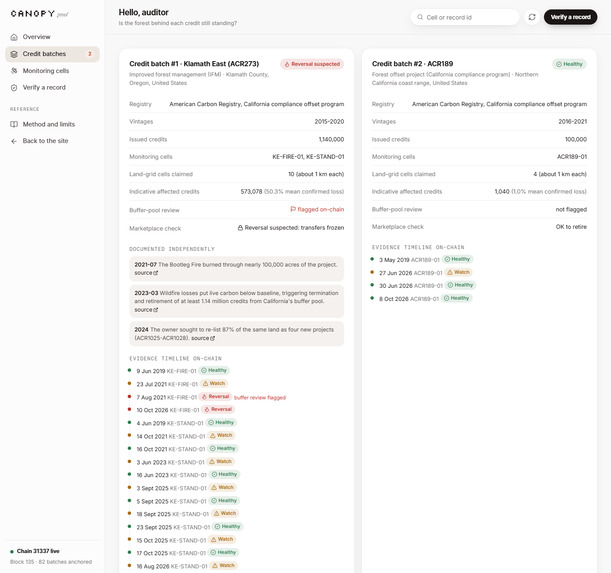Image resolution: width=611 pixels, height=573 pixels.
Task: Click the back arrow icon in sidebar
Action: [14, 141]
